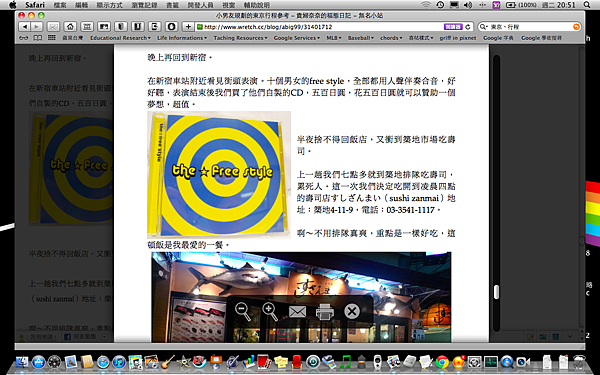Image resolution: width=600 pixels, height=375 pixels.
Task: Open GarageBand guitar icon in the Dock
Action: [x=168, y=362]
